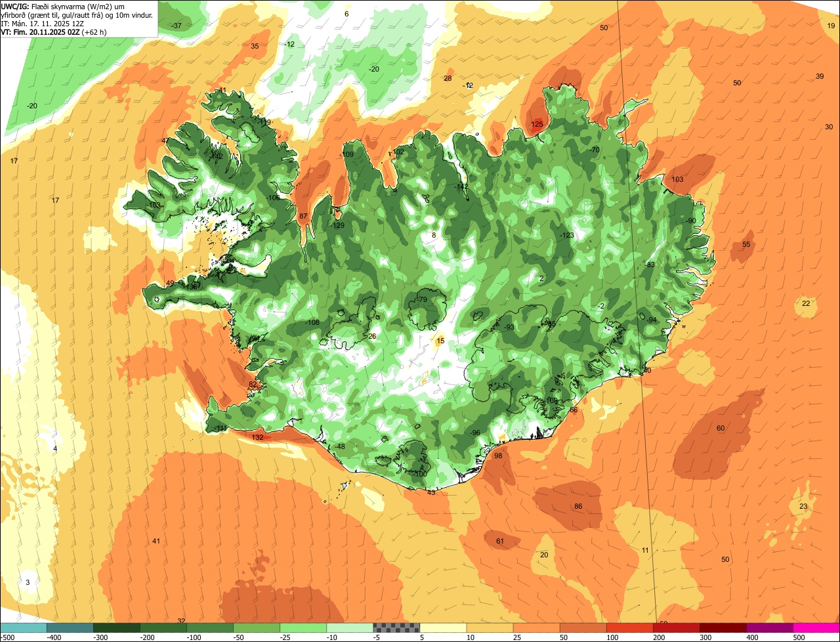Click the map value '60' in the southeast sea
Viewport: 840px width, 642px height.
721,428
